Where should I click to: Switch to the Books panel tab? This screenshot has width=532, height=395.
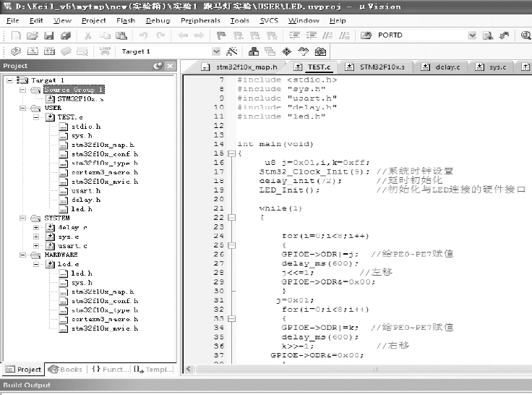click(65, 369)
